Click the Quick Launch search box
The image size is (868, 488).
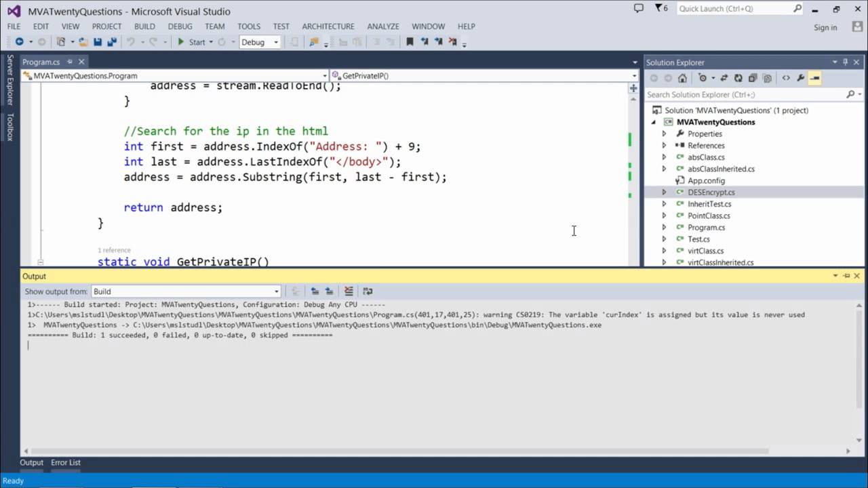tap(741, 9)
